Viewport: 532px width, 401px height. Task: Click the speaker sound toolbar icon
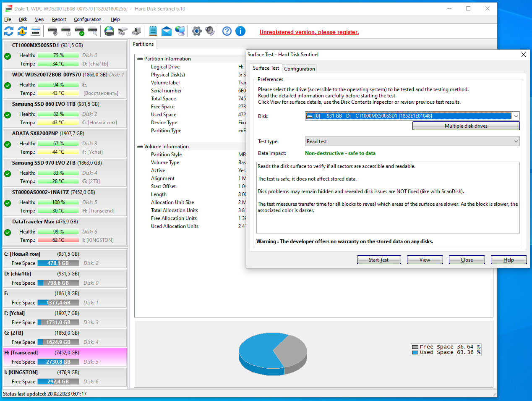210,31
